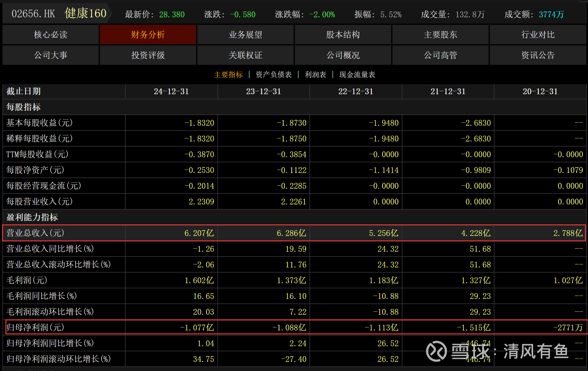The image size is (588, 371).
Task: Click the 24-12-31 column header
Action: (171, 91)
